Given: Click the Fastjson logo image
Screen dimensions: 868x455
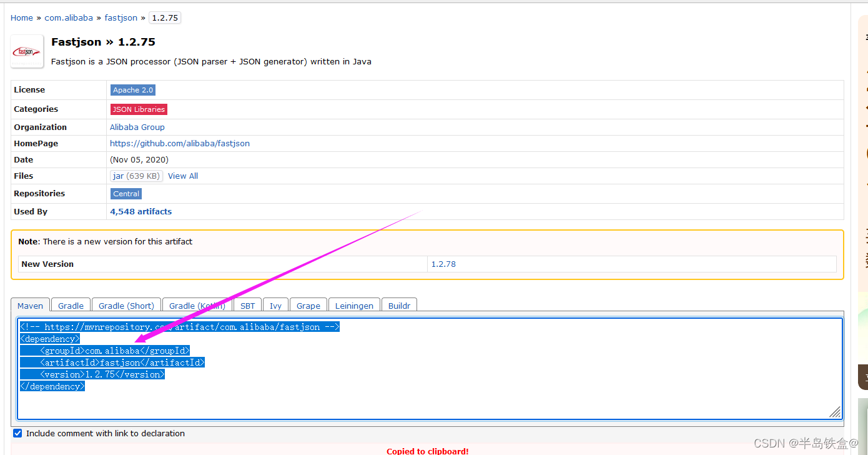Looking at the screenshot, I should pos(27,51).
